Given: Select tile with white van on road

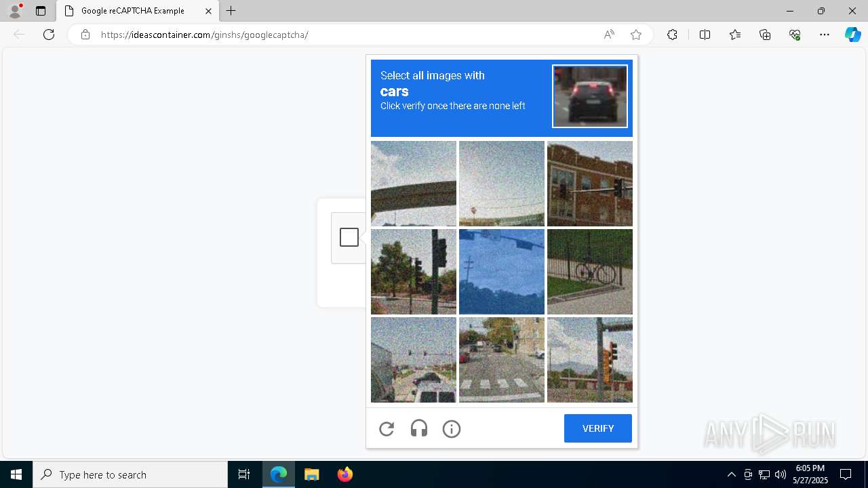Looking at the screenshot, I should (x=414, y=360).
